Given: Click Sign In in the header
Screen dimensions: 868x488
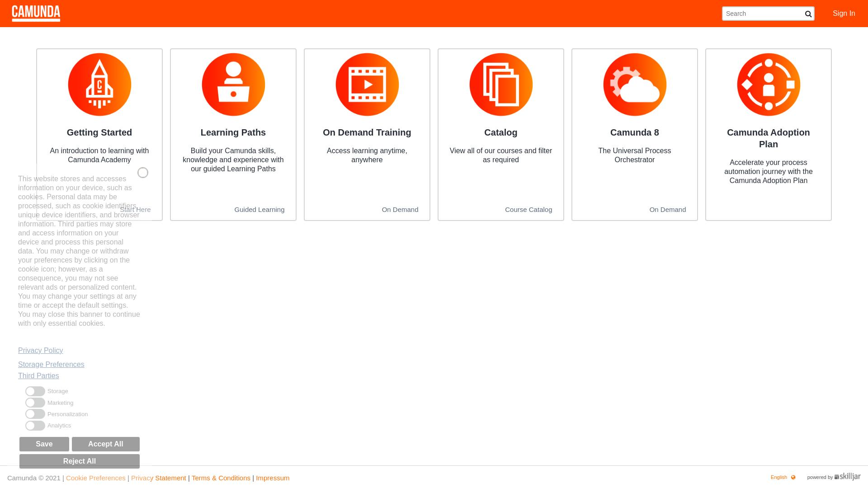Looking at the screenshot, I should [844, 14].
